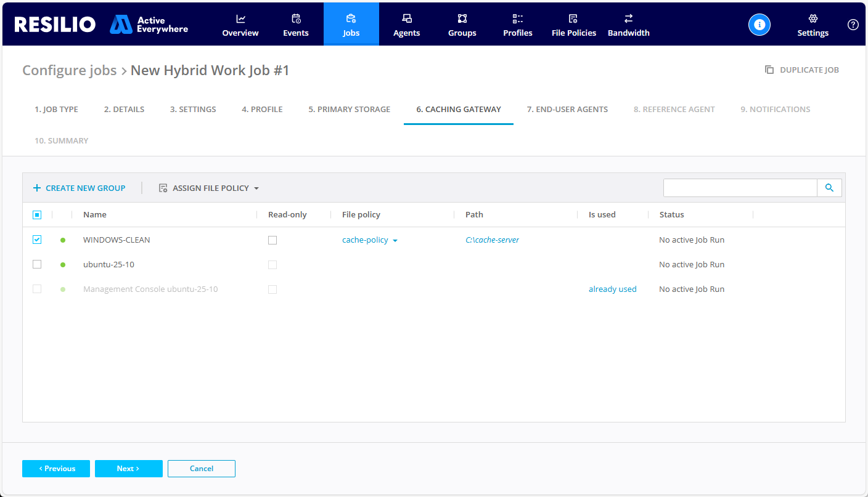
Task: Click the Next button
Action: coord(128,469)
